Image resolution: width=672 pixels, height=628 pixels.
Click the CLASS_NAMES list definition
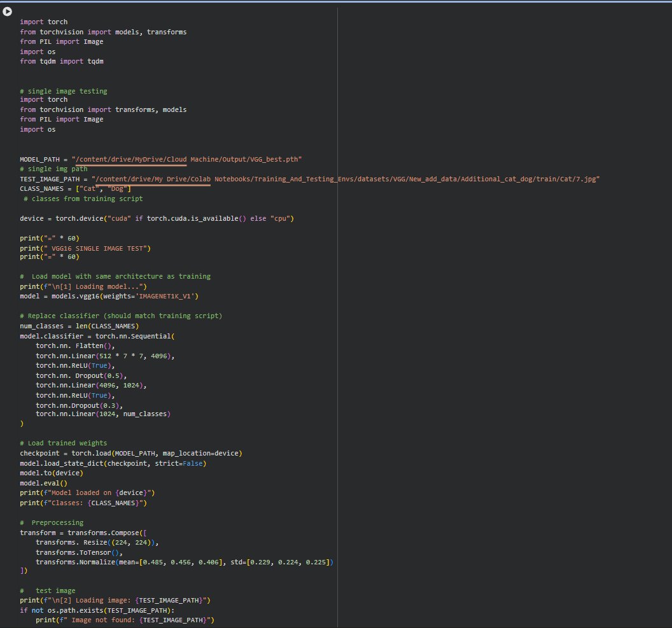tap(76, 189)
